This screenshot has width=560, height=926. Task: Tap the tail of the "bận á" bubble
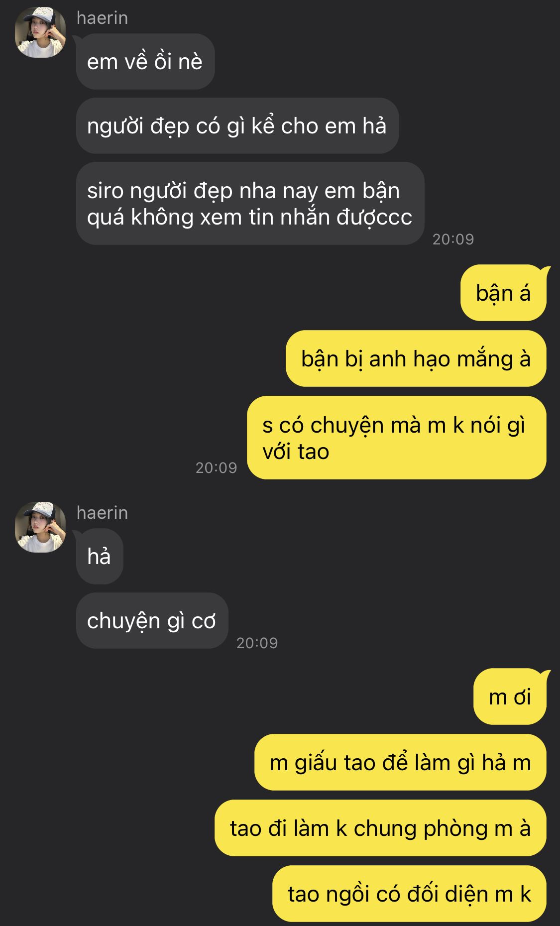coord(545,273)
